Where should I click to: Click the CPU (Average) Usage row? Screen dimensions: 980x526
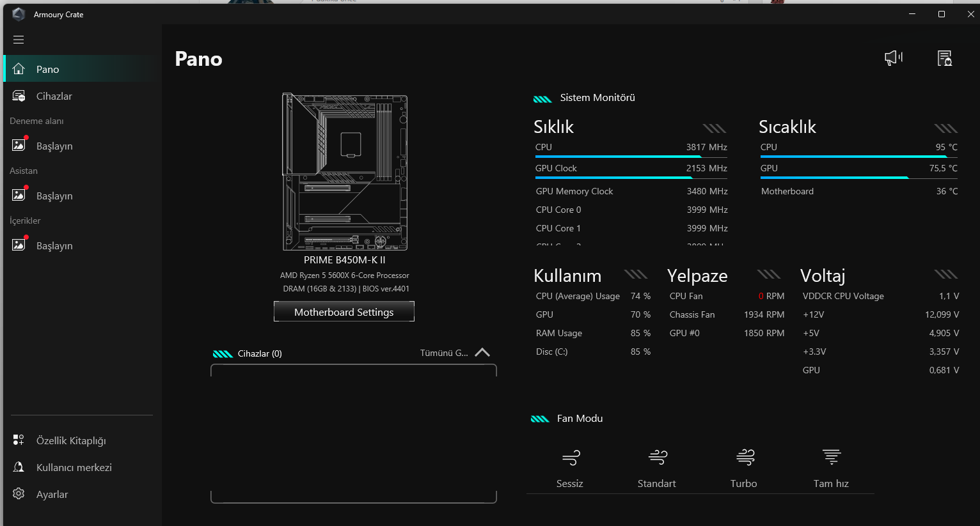pos(593,296)
